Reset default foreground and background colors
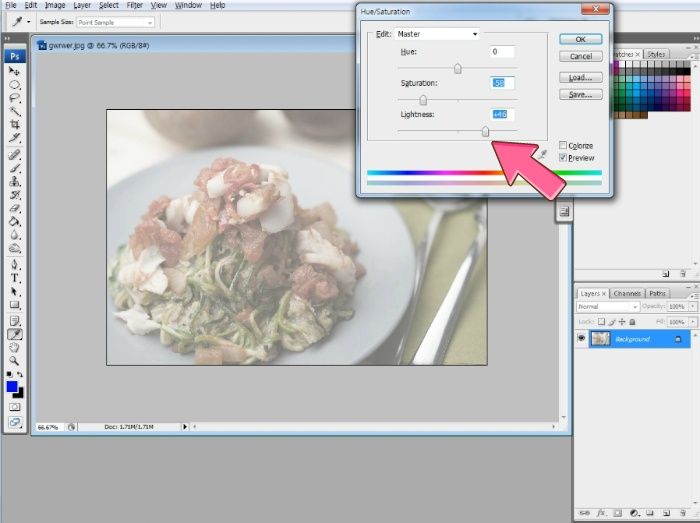700x523 pixels. tap(9, 374)
